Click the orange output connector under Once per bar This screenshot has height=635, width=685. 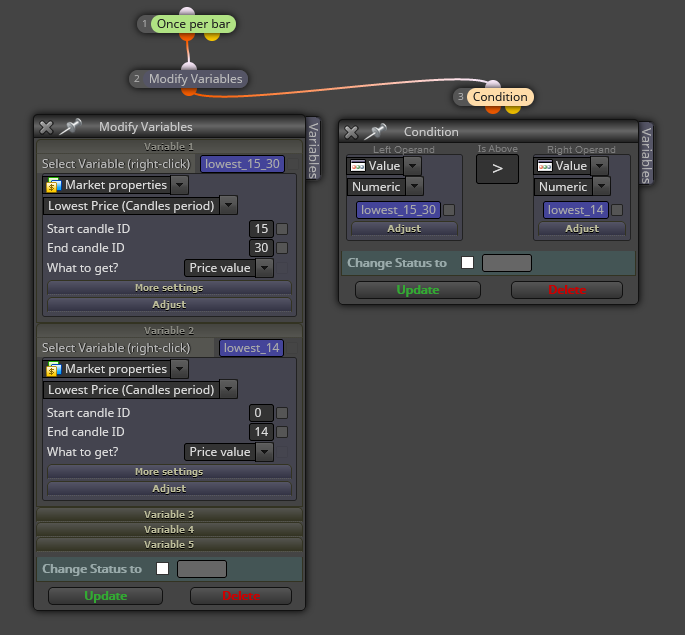187,36
